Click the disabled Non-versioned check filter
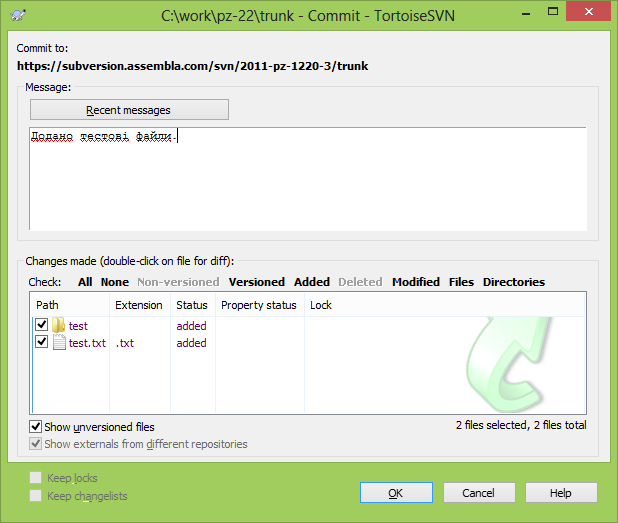 click(178, 282)
